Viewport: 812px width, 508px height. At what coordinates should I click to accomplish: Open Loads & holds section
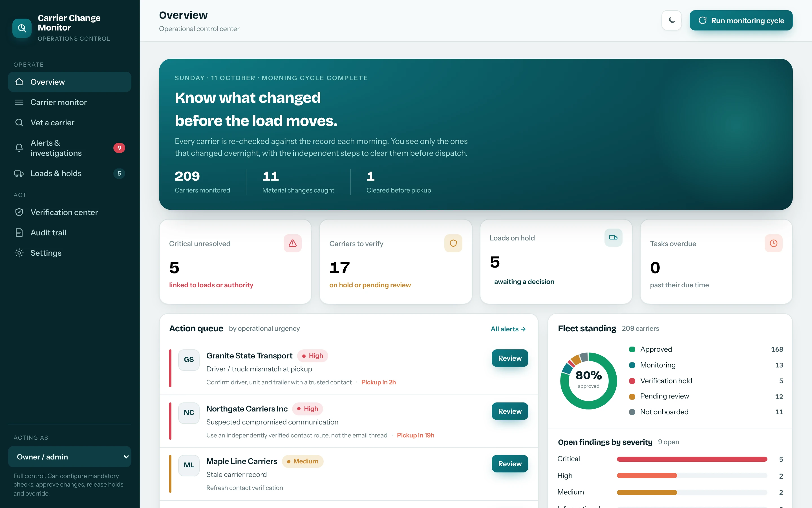tap(69, 173)
